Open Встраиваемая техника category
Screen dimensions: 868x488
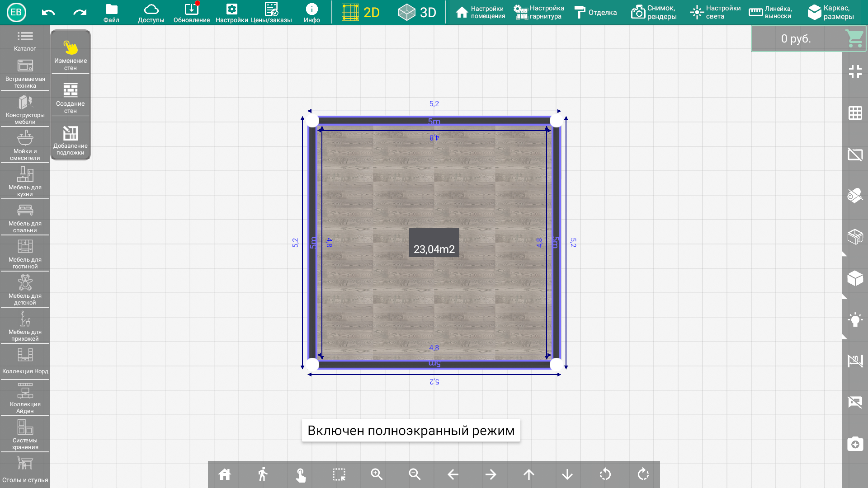[25, 74]
